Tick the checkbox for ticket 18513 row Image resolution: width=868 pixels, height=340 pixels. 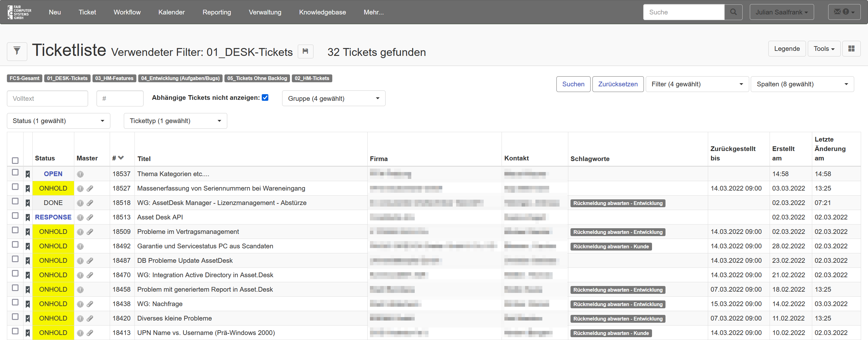pos(15,216)
